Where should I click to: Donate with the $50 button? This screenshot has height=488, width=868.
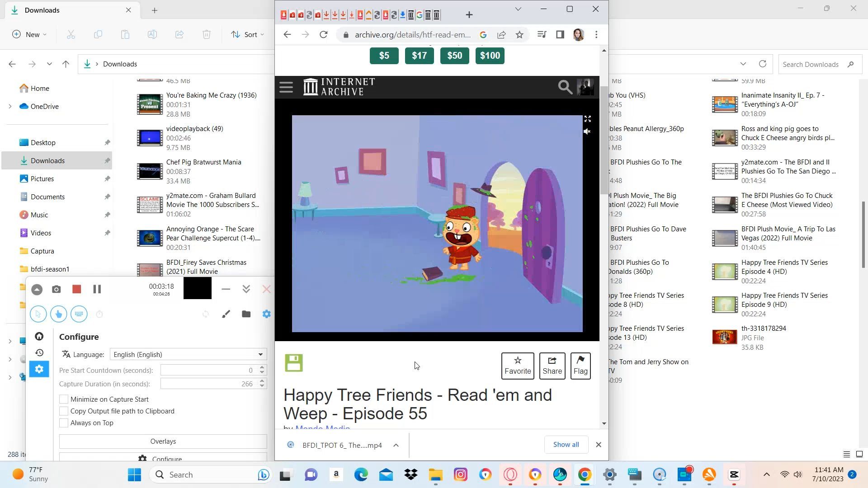454,56
